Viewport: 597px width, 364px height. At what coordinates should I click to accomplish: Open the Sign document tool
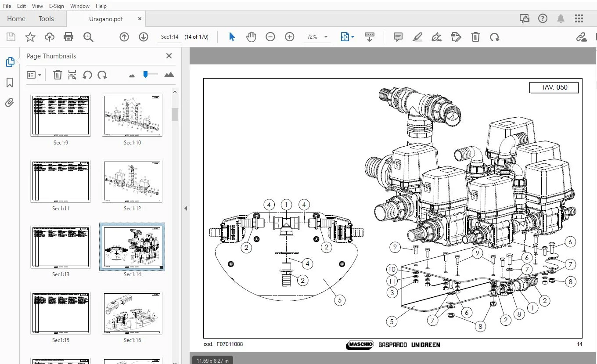(437, 37)
